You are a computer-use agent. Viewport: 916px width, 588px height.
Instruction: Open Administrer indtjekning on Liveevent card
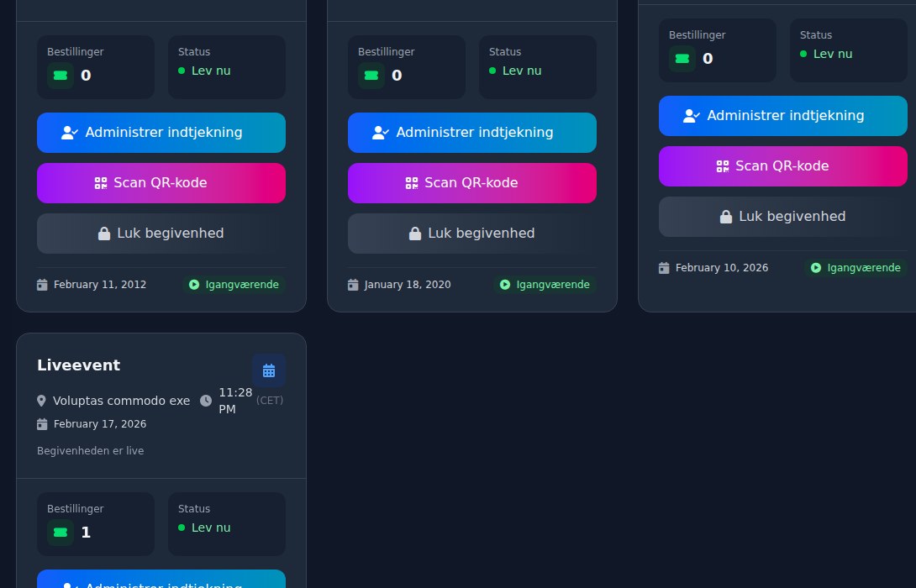coord(161,580)
